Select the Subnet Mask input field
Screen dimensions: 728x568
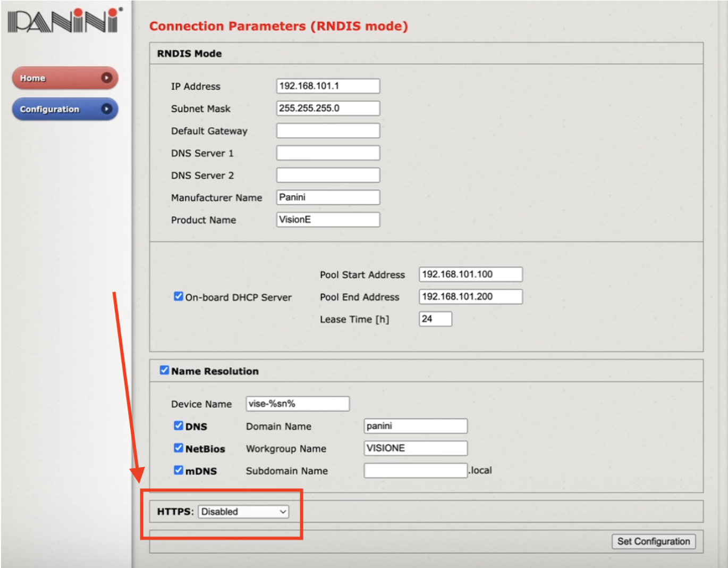coord(328,108)
